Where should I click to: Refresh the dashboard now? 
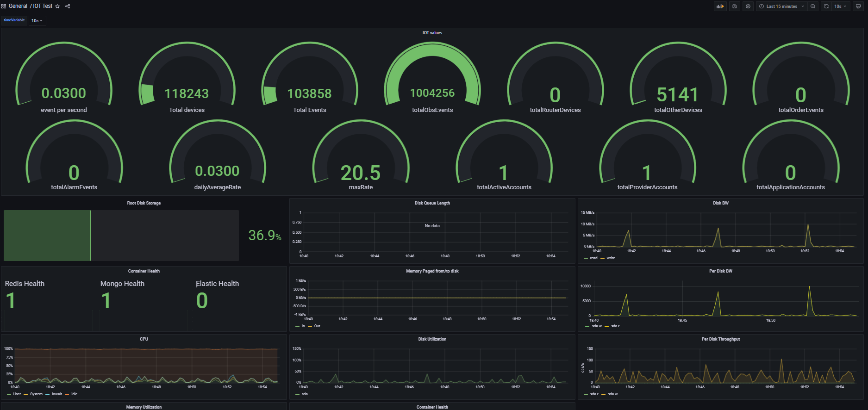826,6
